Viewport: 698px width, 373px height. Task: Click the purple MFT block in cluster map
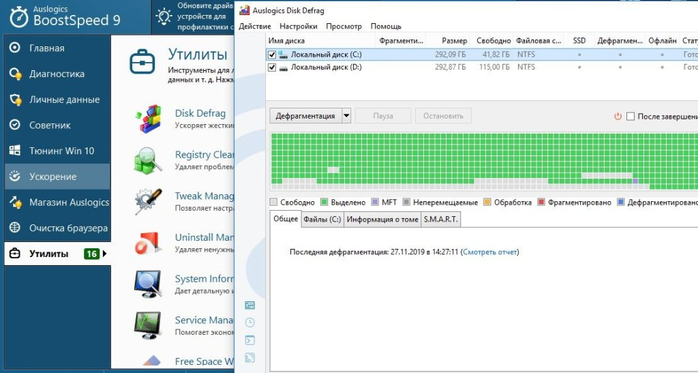point(635,181)
